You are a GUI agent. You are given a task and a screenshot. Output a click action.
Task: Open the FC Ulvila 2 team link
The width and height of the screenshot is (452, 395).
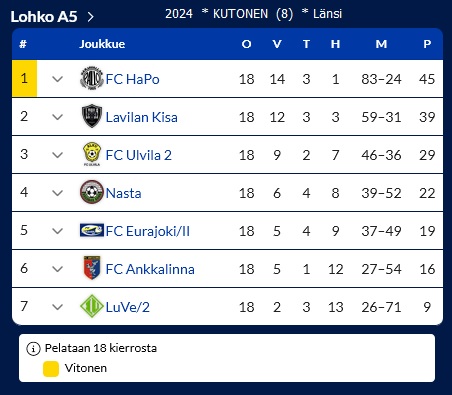pyautogui.click(x=138, y=155)
